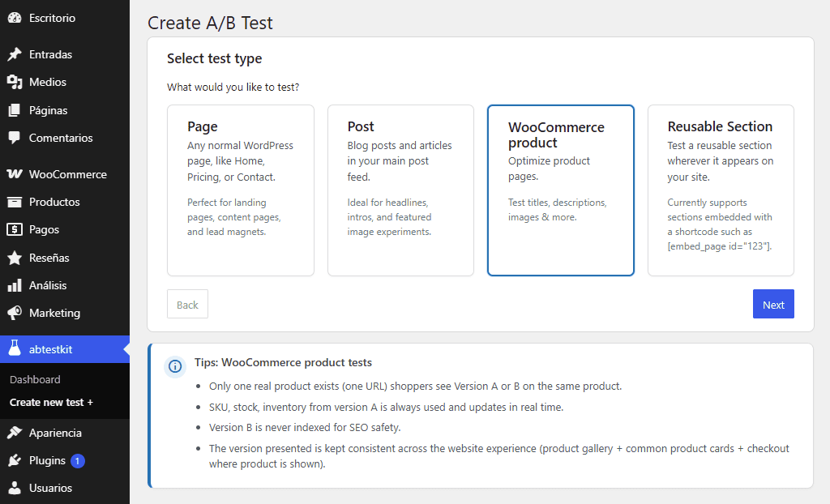This screenshot has height=504, width=830.
Task: Click the info icon in Tips box
Action: pyautogui.click(x=175, y=366)
